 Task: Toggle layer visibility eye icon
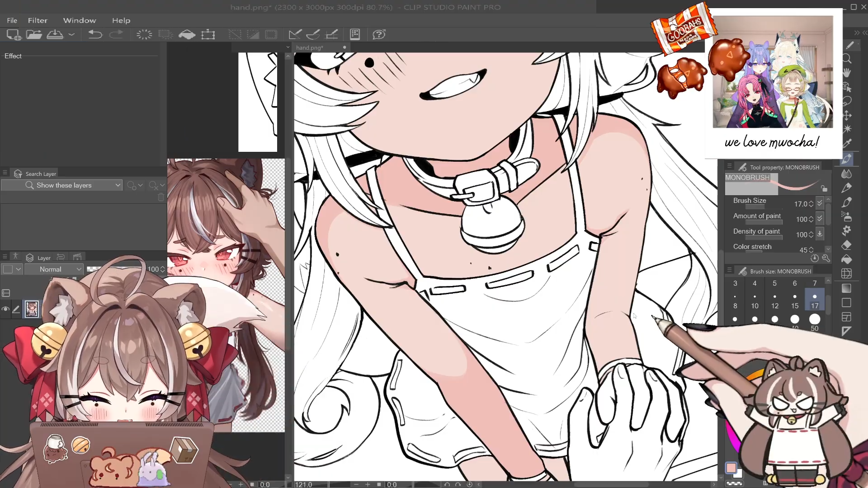(x=5, y=310)
